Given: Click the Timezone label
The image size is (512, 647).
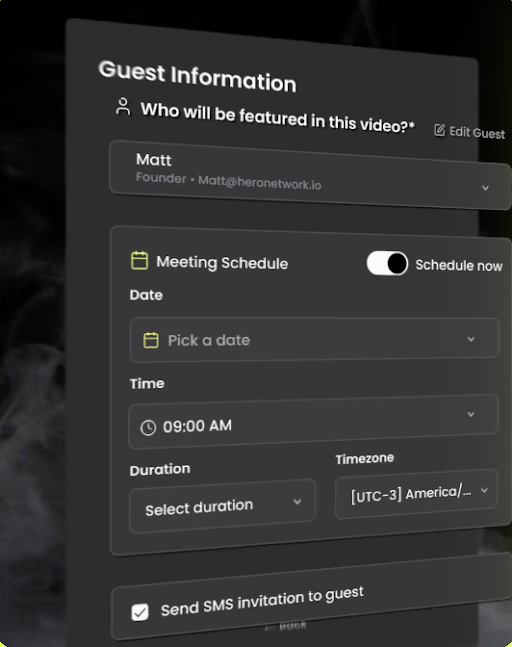Looking at the screenshot, I should click(x=365, y=458).
